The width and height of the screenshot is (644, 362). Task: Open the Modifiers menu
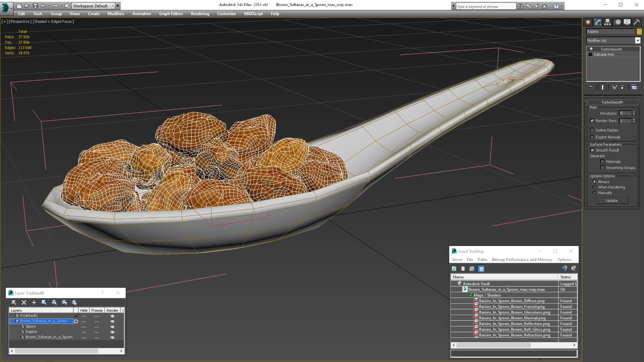tap(116, 14)
